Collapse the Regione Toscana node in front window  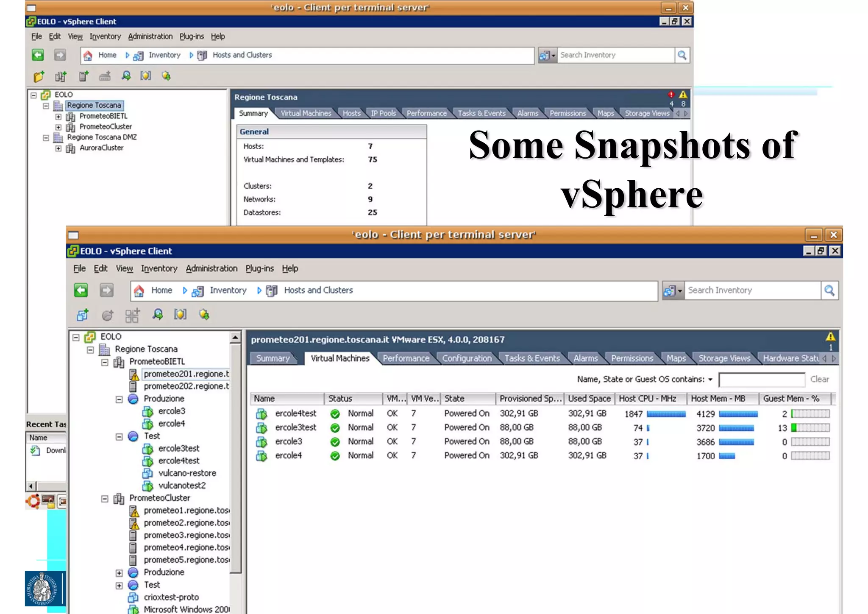[x=90, y=350]
